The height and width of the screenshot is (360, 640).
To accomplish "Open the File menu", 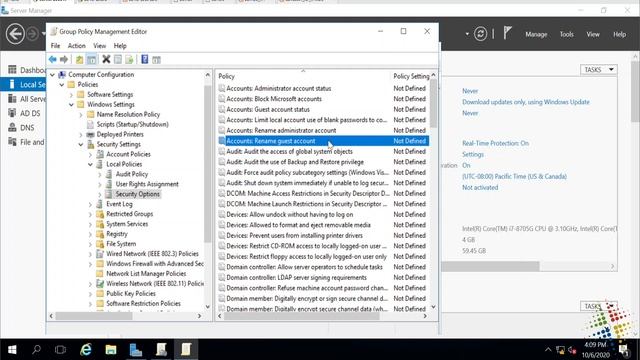I will [x=56, y=46].
